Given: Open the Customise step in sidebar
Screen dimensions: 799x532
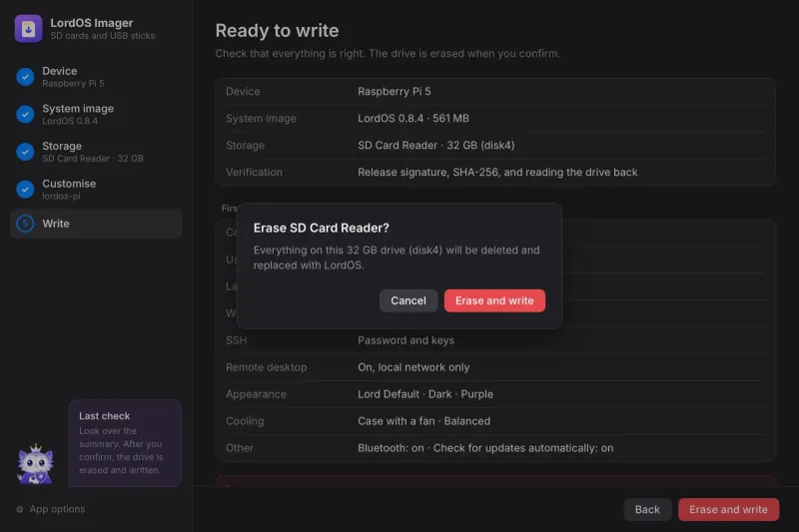Looking at the screenshot, I should click(x=96, y=190).
